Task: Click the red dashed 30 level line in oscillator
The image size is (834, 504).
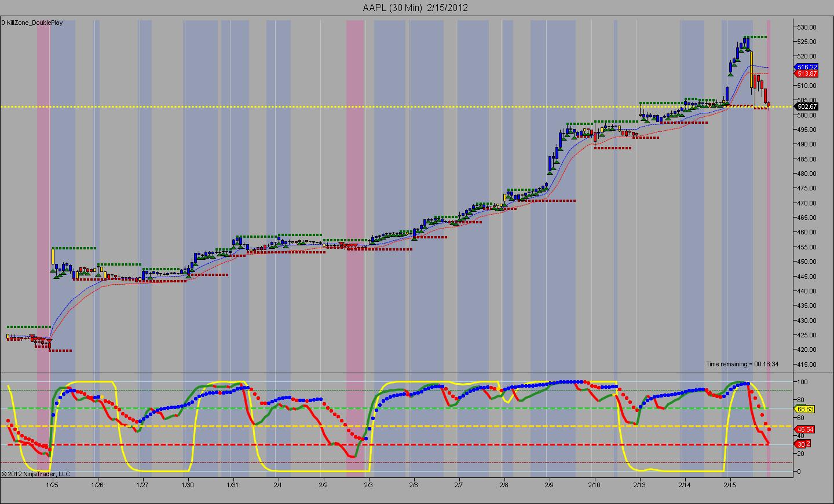Action: 396,444
